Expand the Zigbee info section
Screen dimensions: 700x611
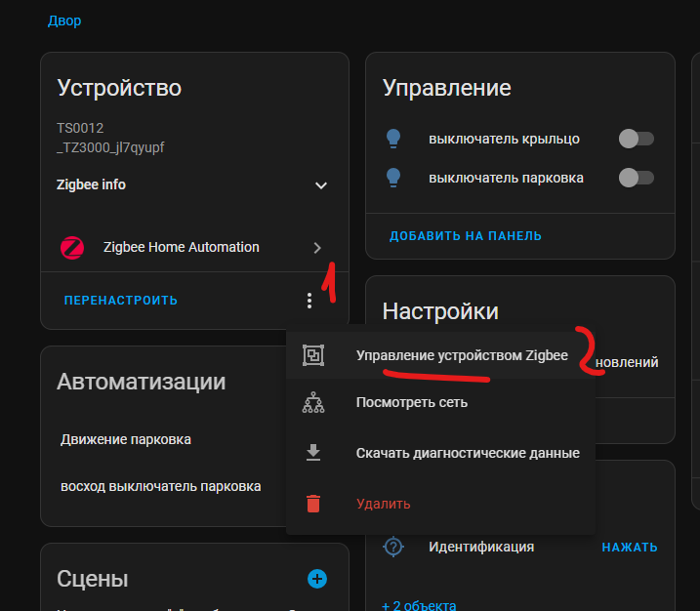tap(320, 185)
